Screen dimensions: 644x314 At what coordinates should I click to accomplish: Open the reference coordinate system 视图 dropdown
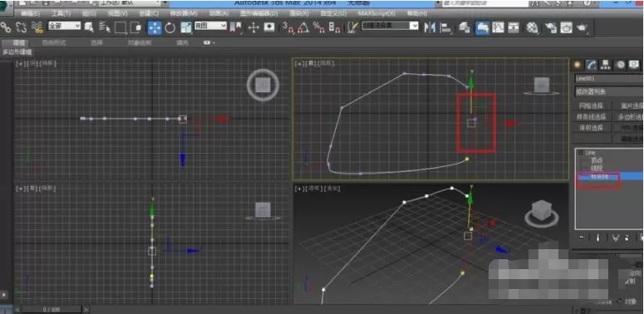[210, 26]
